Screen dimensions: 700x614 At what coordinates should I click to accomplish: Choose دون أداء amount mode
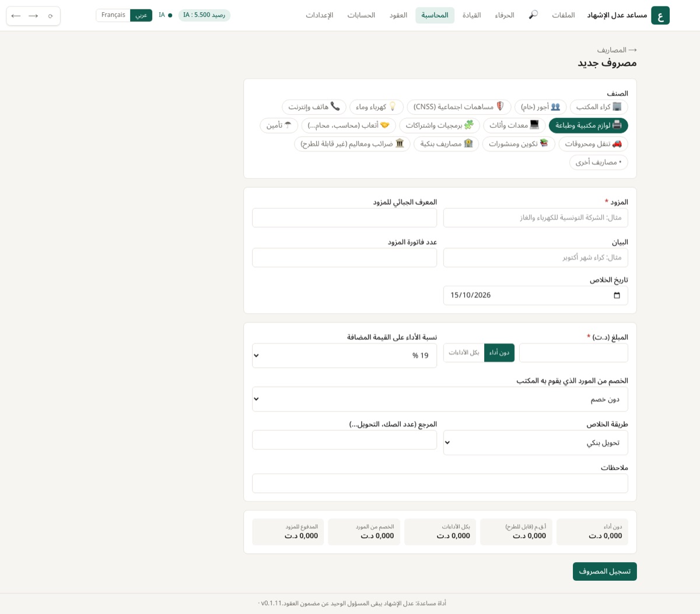499,353
